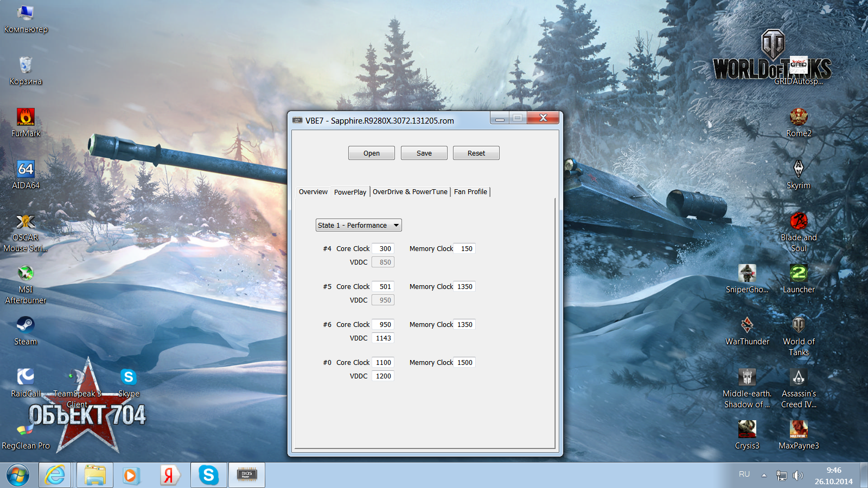The height and width of the screenshot is (488, 868).
Task: Launch Internet Explorer from the taskbar
Action: tap(55, 476)
